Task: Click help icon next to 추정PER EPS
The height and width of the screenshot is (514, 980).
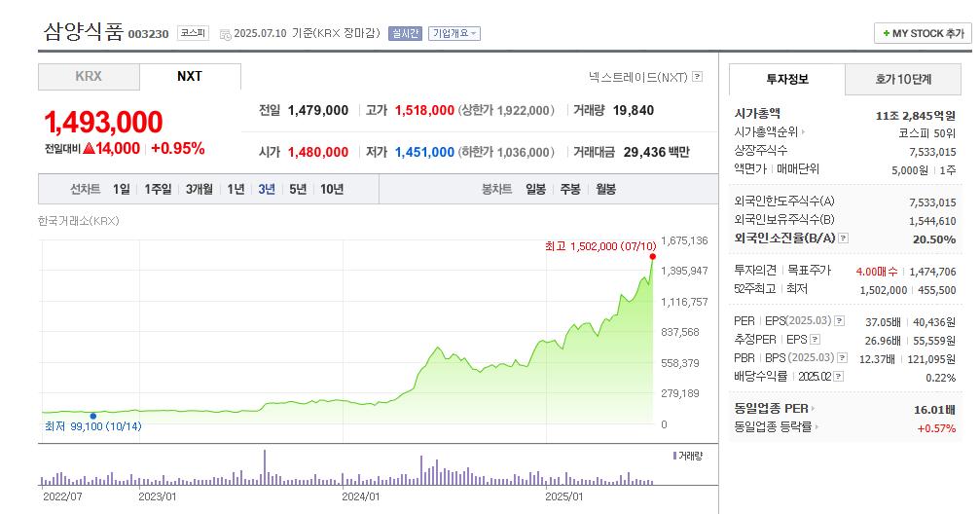Action: click(x=815, y=340)
